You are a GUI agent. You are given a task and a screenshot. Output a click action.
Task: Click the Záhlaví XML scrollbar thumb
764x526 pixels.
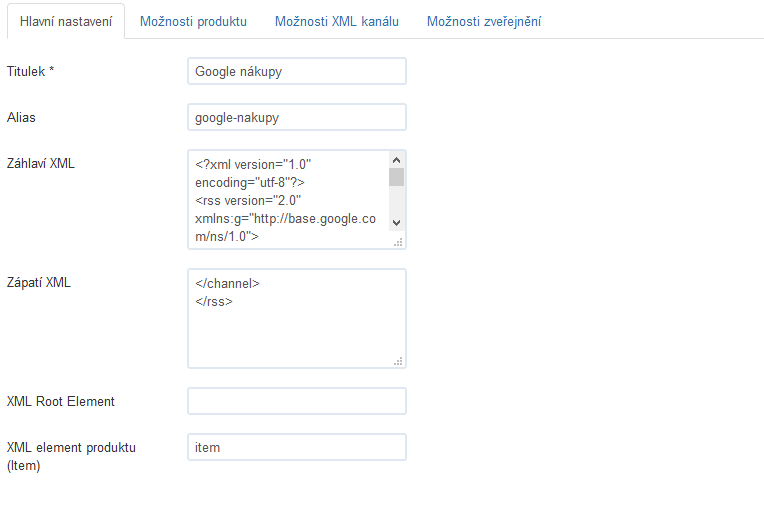(397, 177)
